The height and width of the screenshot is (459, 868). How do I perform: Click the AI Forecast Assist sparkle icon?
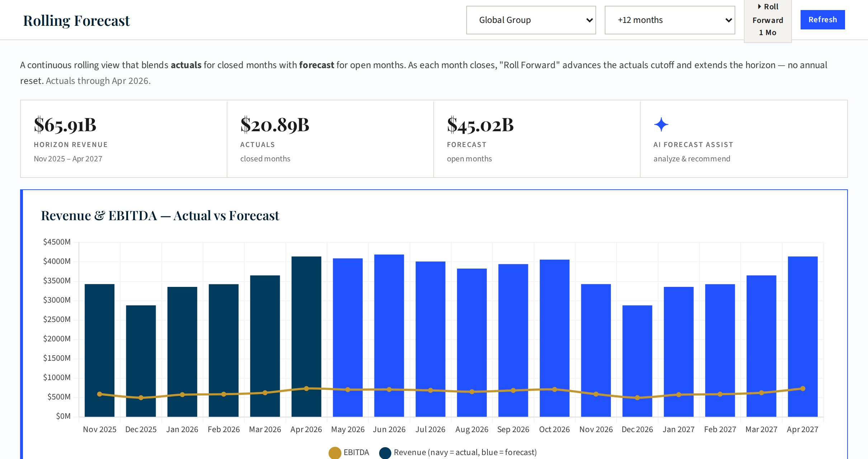click(661, 124)
